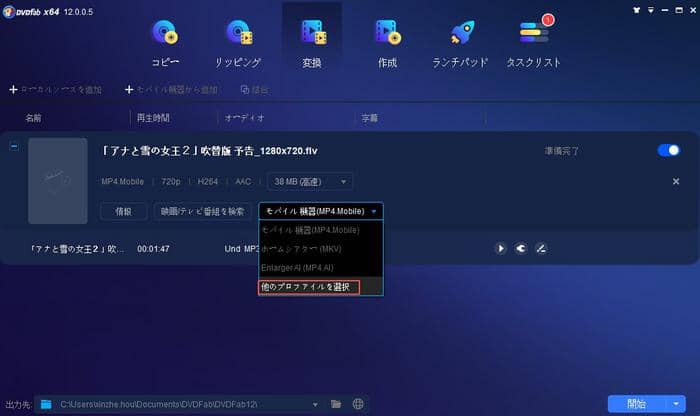Click the 準備完了 status text
The height and width of the screenshot is (416, 700).
click(x=562, y=151)
